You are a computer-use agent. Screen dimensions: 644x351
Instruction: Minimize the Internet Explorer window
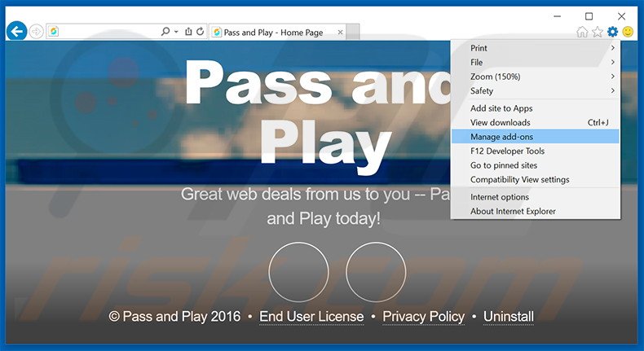(x=558, y=16)
